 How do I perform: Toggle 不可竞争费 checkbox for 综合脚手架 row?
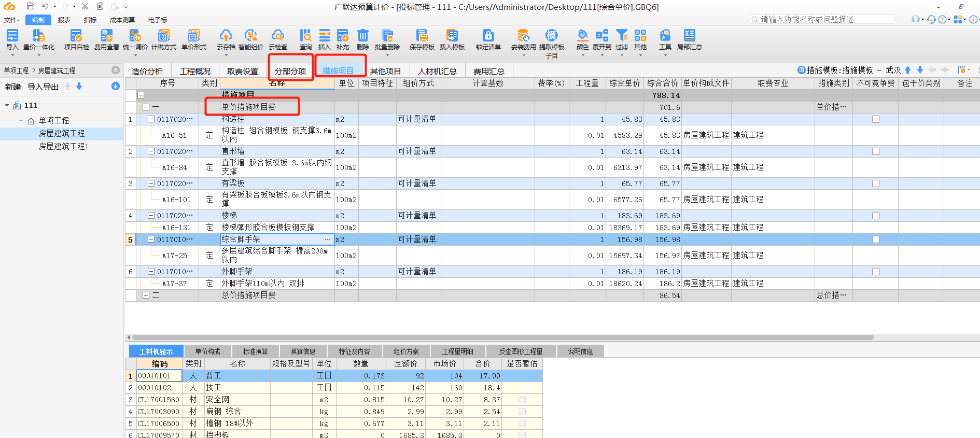876,239
